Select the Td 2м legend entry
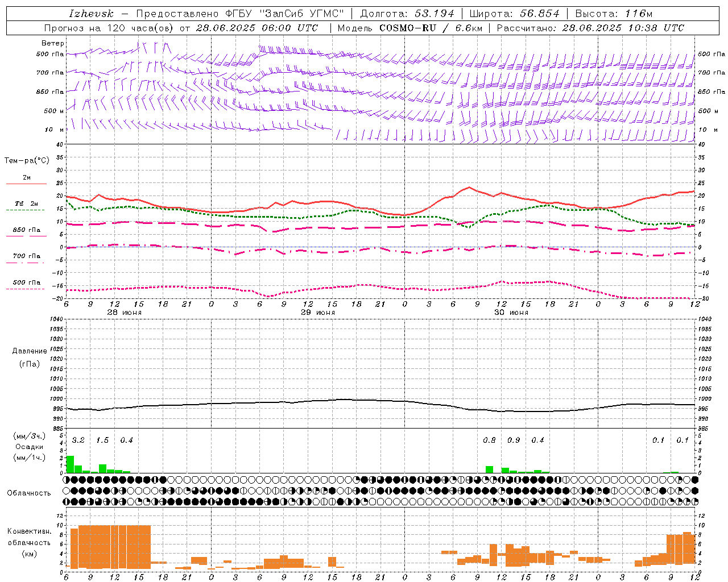728x582 pixels. pyautogui.click(x=27, y=203)
